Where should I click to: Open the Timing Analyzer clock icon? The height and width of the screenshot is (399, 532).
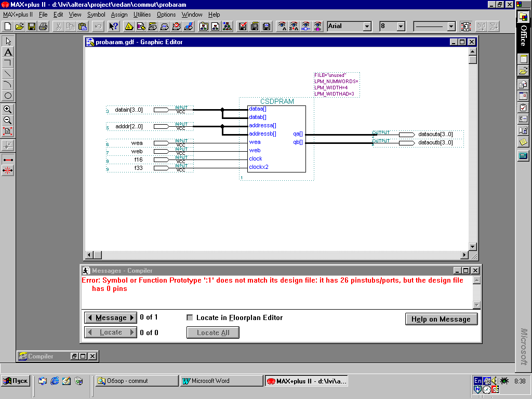pos(177,26)
